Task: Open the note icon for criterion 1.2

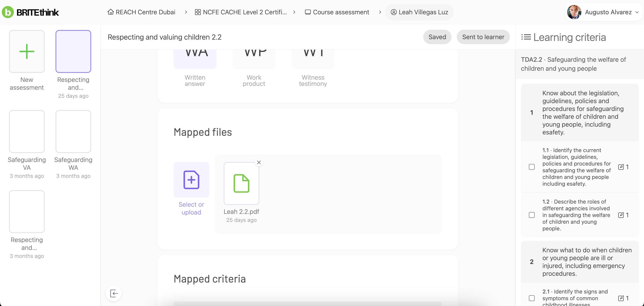Action: [621, 215]
